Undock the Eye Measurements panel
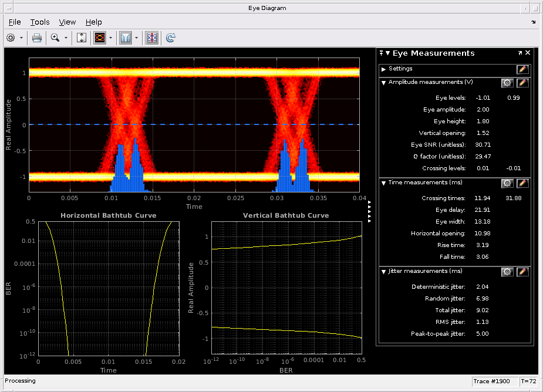This screenshot has width=543, height=392. [520, 53]
